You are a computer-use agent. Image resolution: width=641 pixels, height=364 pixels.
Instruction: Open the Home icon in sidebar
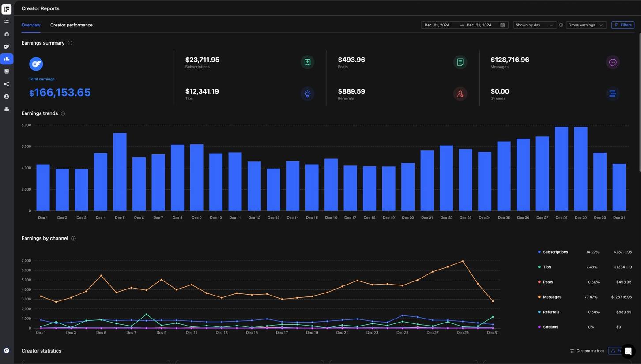(7, 34)
